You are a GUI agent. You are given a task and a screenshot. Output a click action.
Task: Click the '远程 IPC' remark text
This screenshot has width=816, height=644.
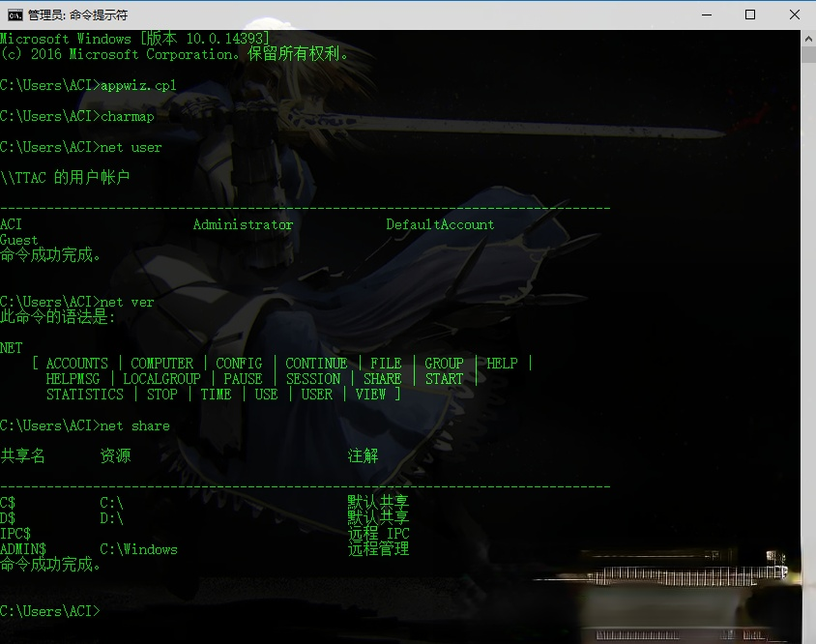(378, 534)
